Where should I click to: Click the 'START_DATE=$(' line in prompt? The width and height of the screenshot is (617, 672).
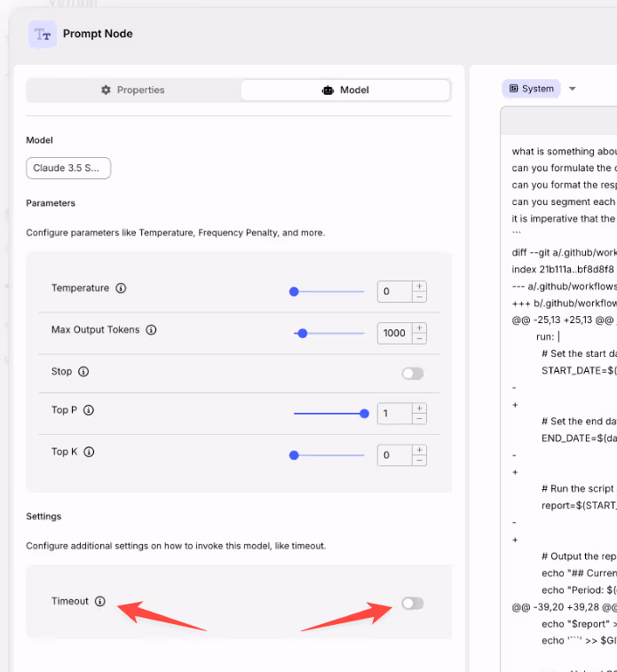(x=579, y=371)
